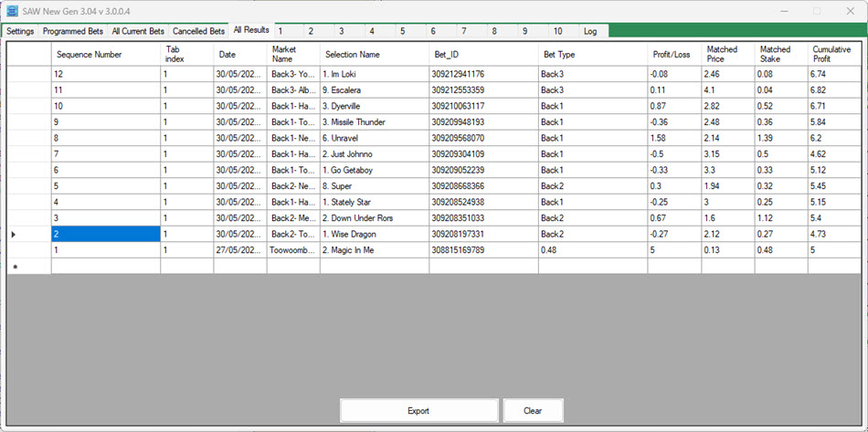Switch to numbered tab 10

pos(557,31)
